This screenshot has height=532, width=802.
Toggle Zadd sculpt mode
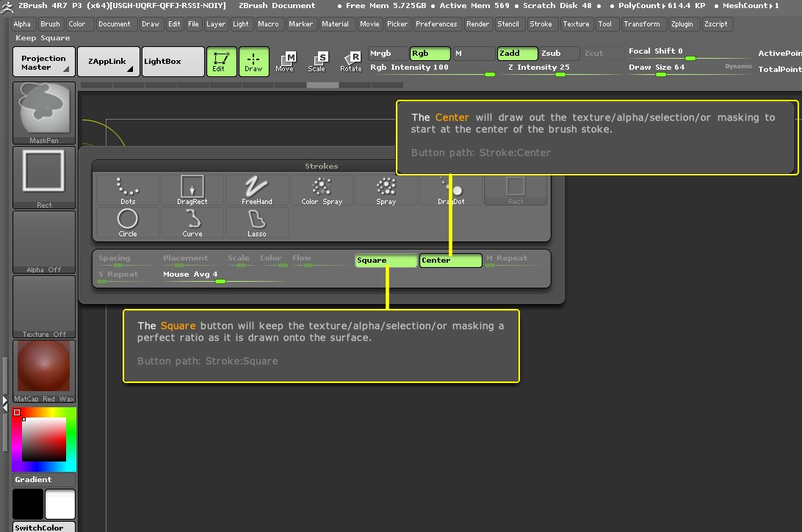[517, 53]
